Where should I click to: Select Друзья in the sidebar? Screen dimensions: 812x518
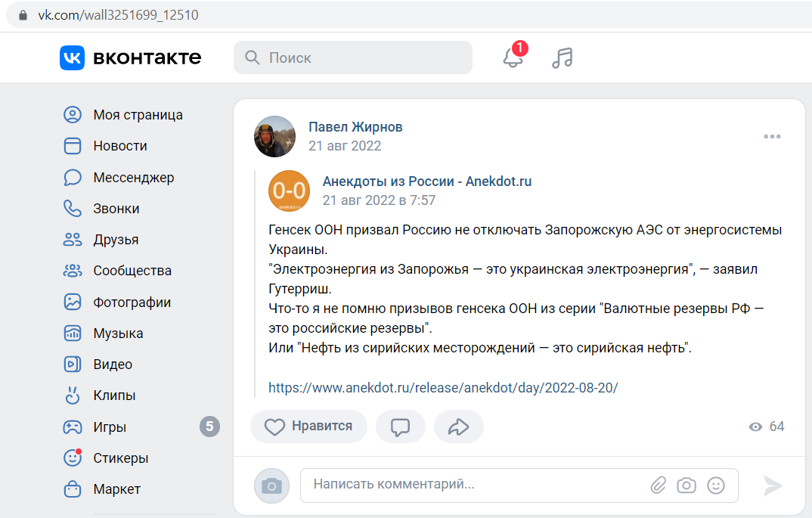[116, 239]
